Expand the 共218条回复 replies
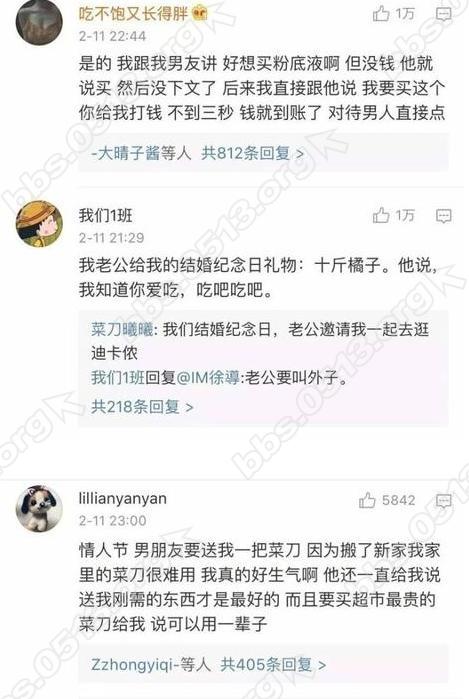This screenshot has width=469, height=699. 142,407
